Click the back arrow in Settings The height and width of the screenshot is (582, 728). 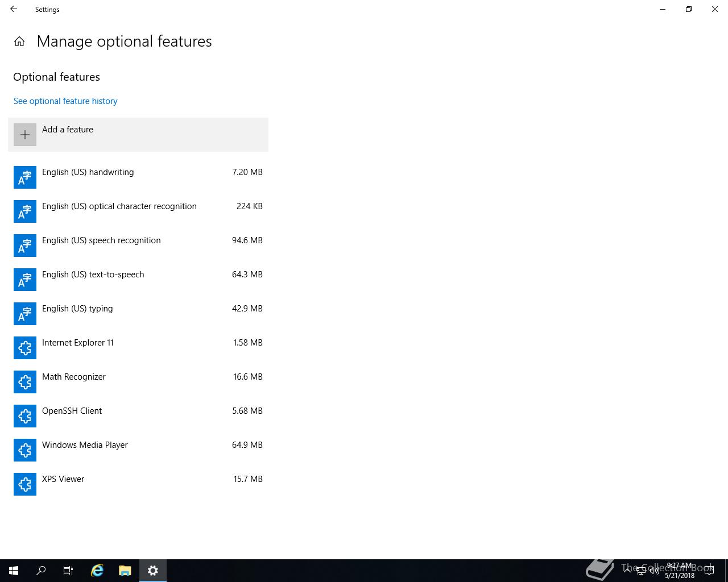14,9
